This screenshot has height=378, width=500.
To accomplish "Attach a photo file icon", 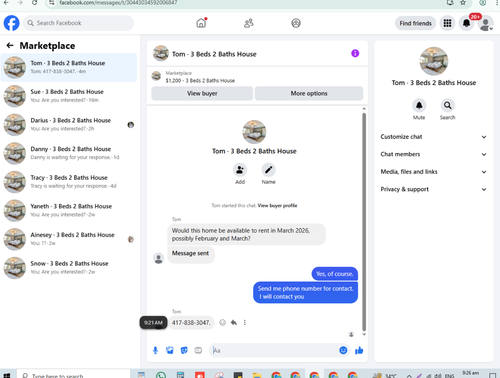I will pos(170,350).
